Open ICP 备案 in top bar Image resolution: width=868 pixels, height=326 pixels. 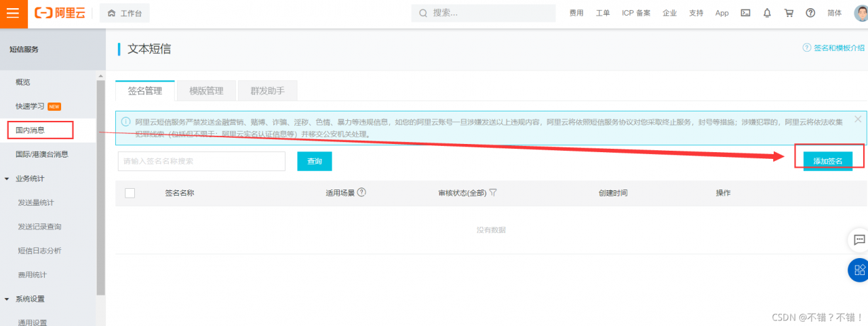[x=636, y=13]
